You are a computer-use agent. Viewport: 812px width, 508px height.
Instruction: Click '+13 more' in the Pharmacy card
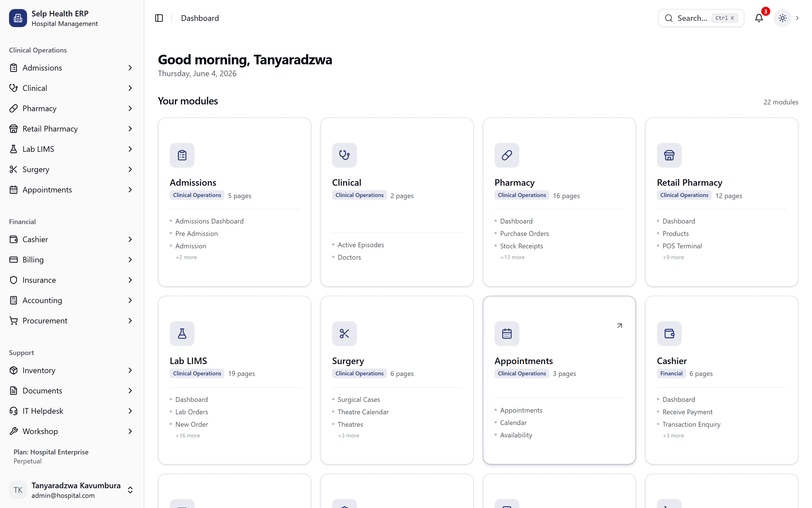(512, 257)
